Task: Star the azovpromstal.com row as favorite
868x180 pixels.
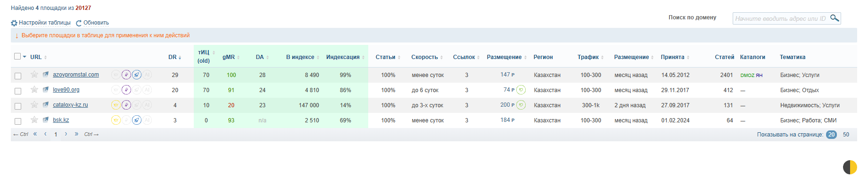Action: pos(34,74)
